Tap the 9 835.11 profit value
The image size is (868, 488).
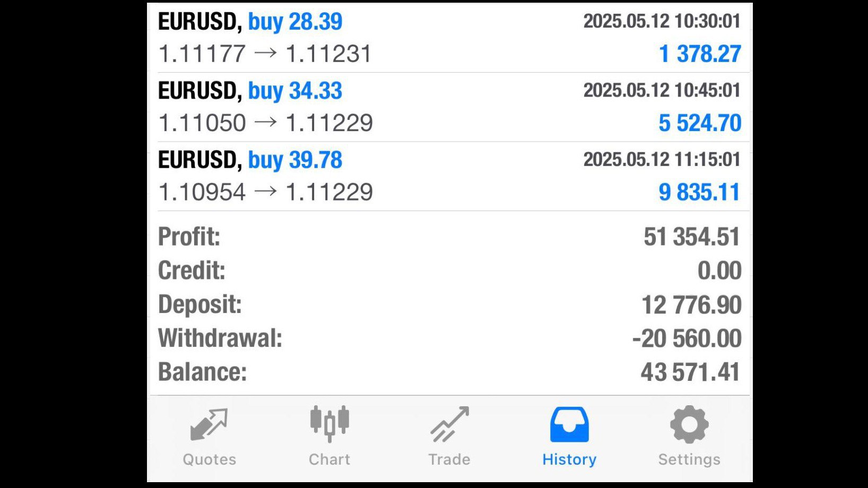click(699, 192)
